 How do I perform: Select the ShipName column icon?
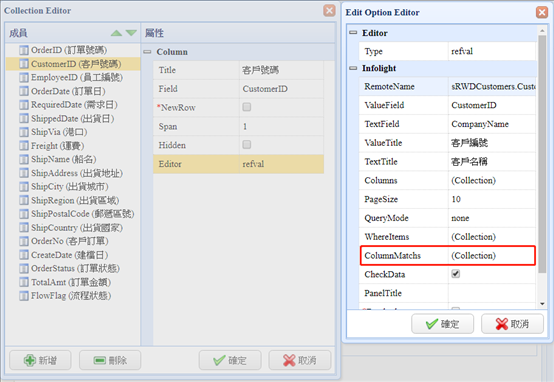24,159
